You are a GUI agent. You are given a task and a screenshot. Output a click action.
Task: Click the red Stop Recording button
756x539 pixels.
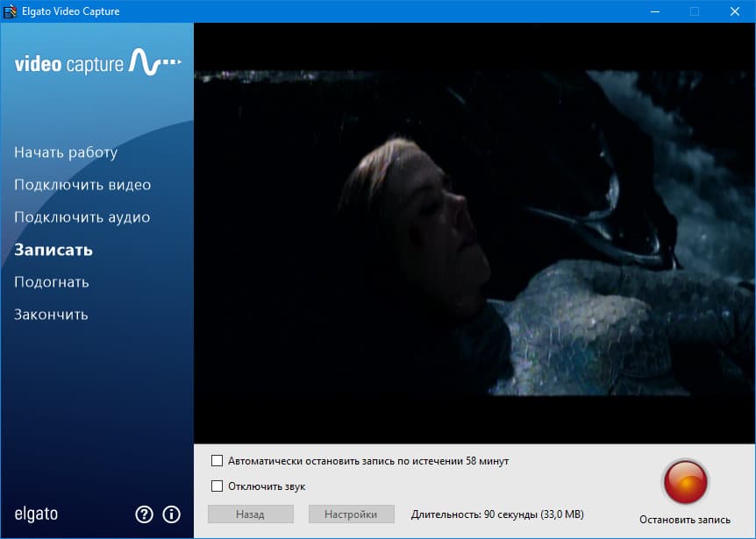pos(685,482)
